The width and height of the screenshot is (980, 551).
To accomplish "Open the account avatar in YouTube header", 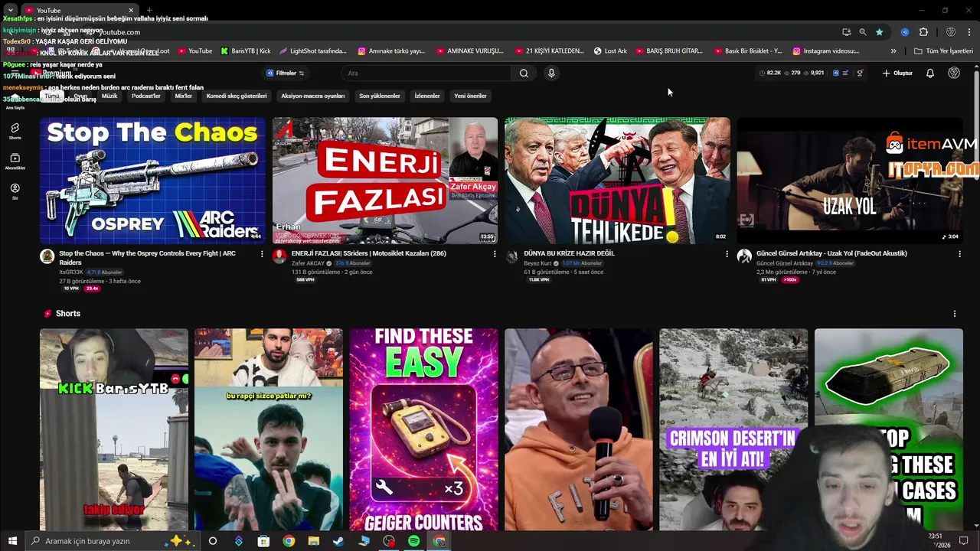I will 954,73.
